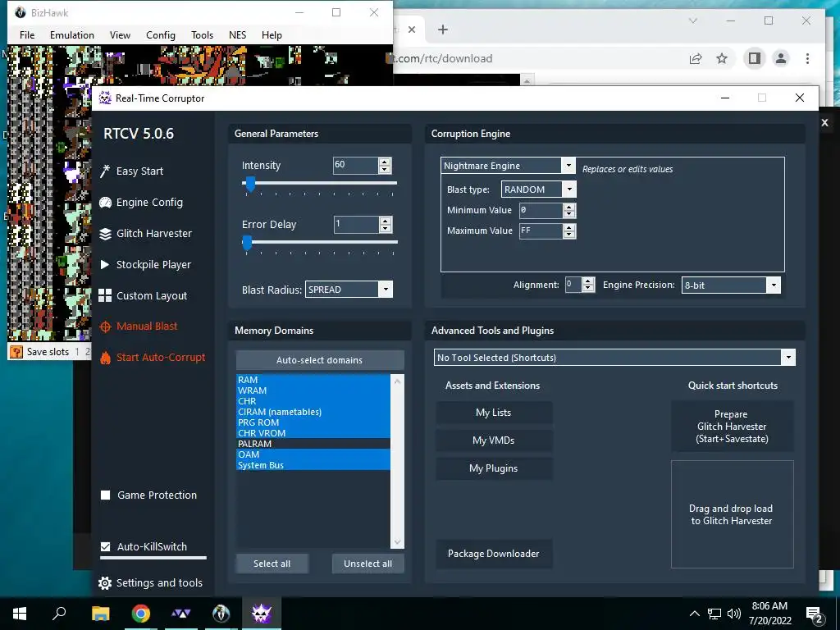Open My VMDs
Image resolution: width=840 pixels, height=630 pixels.
493,441
